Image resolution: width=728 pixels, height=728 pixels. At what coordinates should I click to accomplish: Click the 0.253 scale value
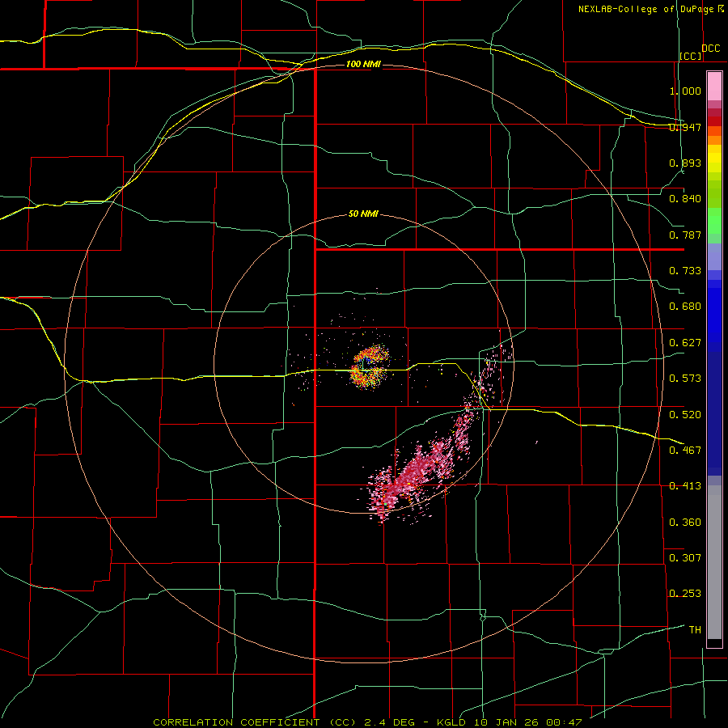685,594
